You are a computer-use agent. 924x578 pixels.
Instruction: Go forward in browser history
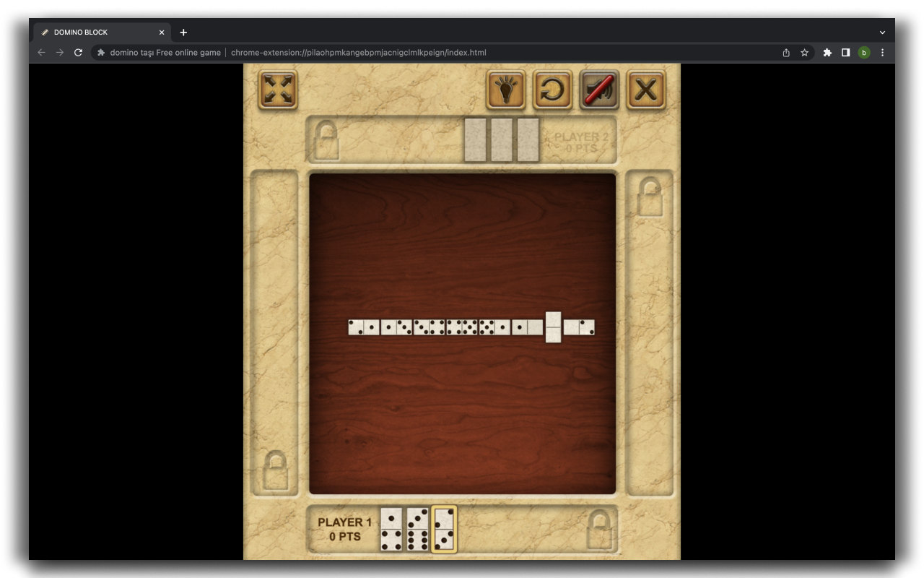[60, 53]
